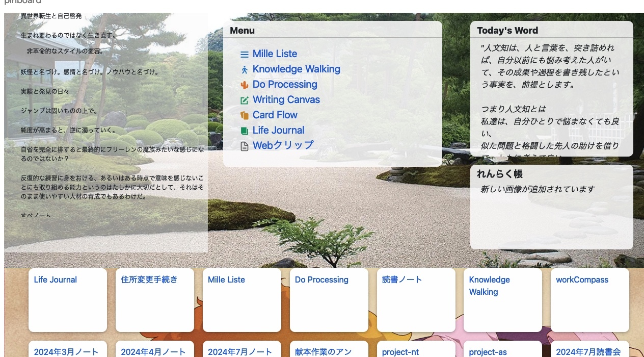Click the れんらく帳 heading
644x357 pixels.
tap(500, 174)
